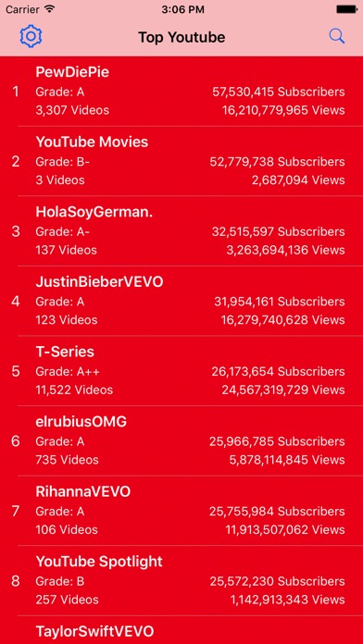Tap 24,567,319,729 Views text
363x644 pixels.
283,390
